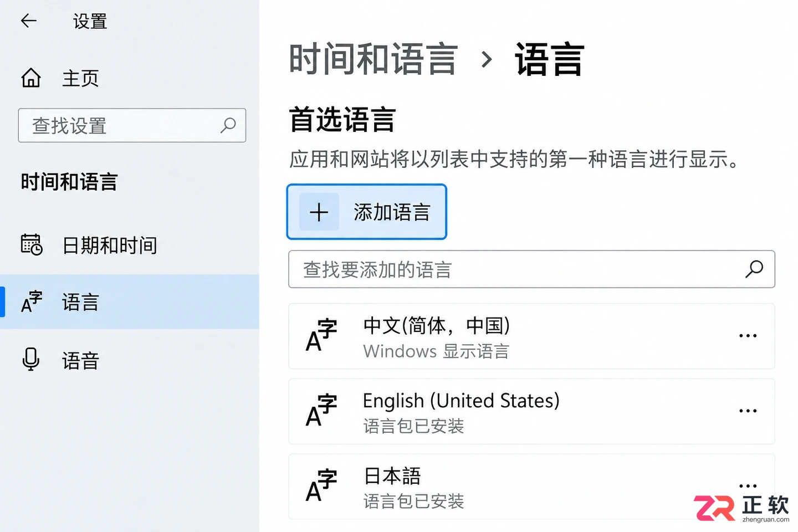Click the 首选语言 heading
Viewport: 798px width, 532px height.
pyautogui.click(x=342, y=120)
